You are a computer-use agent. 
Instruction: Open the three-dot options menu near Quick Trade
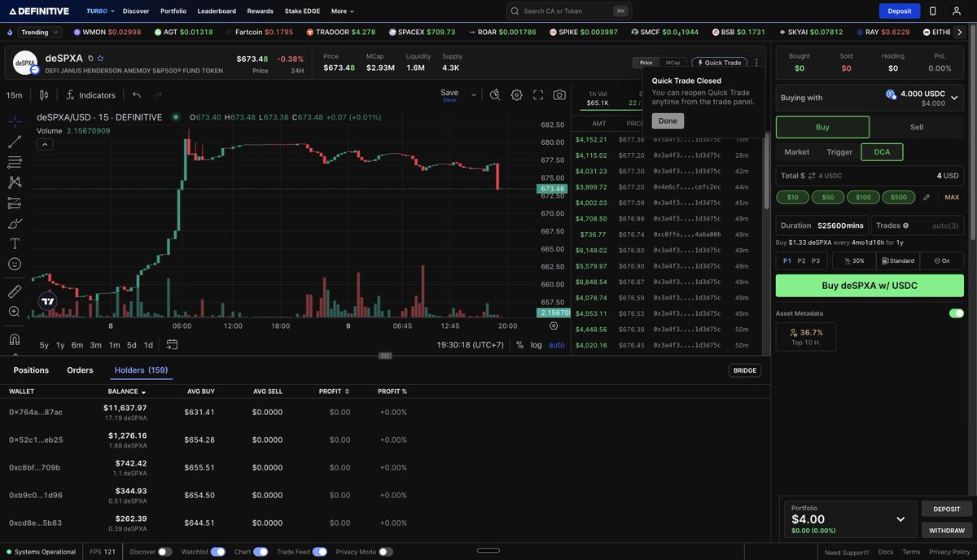(756, 63)
